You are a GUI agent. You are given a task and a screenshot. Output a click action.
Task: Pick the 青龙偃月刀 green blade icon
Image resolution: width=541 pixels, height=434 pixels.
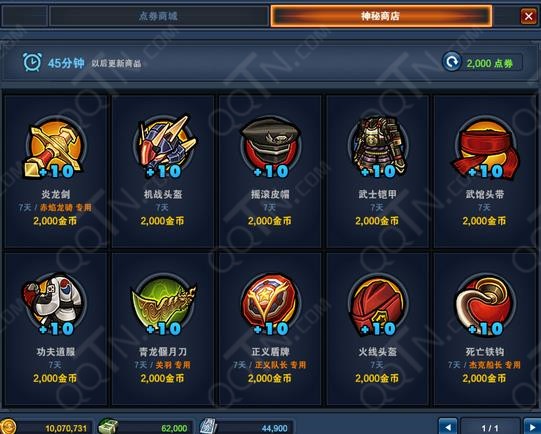tap(163, 305)
